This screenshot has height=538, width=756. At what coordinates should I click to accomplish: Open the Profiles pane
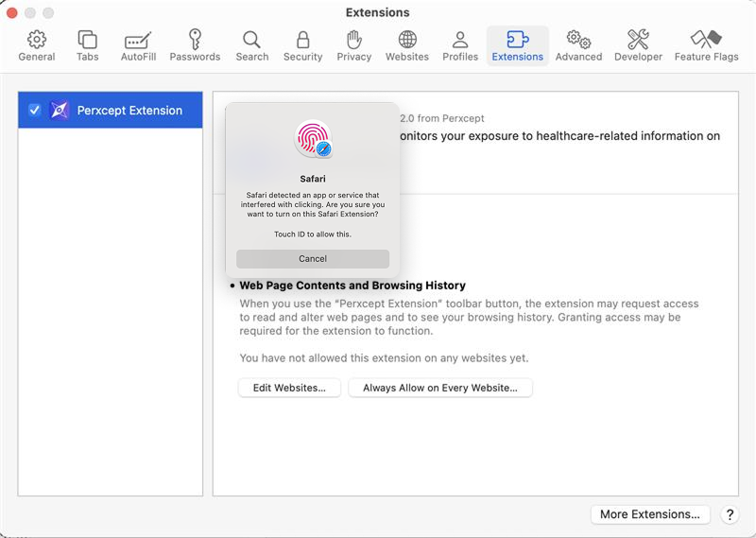pos(460,45)
